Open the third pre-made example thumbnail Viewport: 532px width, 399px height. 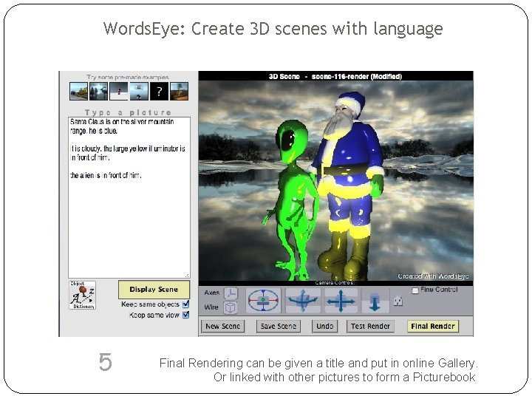119,92
